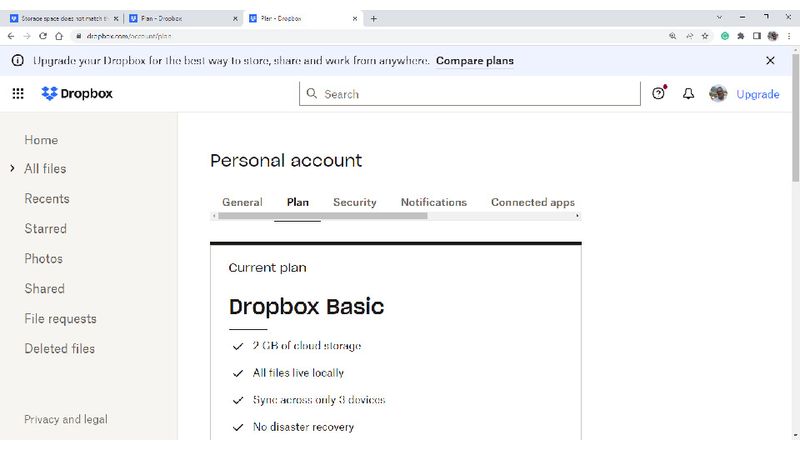
Task: Open All files
Action: click(x=45, y=169)
